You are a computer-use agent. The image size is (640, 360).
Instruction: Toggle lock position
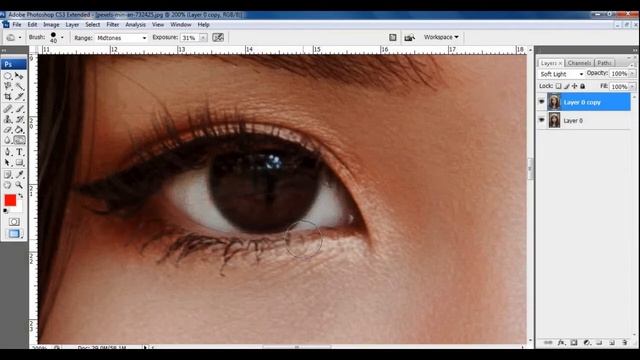pos(574,86)
